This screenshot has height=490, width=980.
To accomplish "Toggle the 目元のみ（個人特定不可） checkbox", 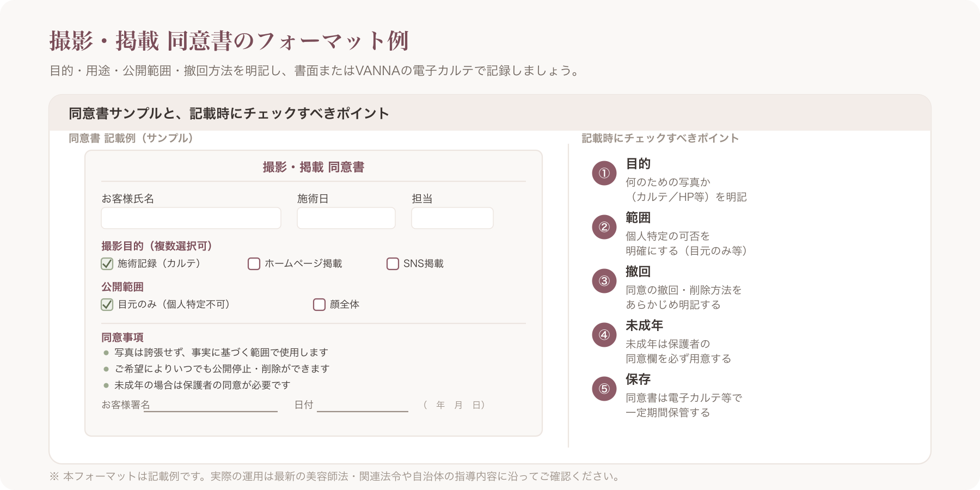I will click(107, 305).
